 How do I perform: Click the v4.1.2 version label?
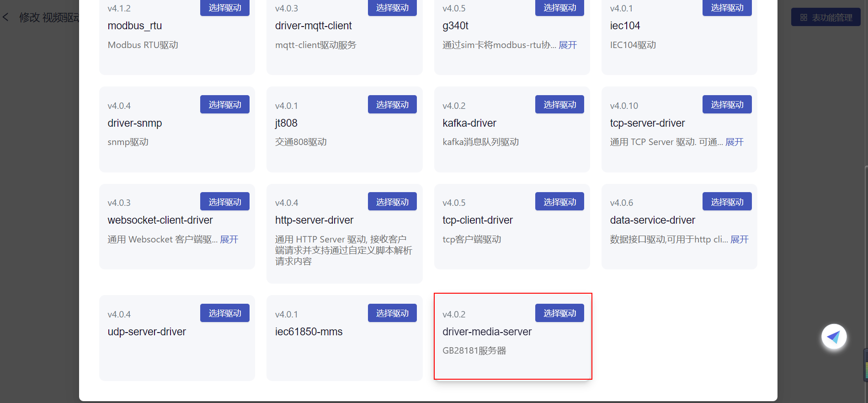119,8
